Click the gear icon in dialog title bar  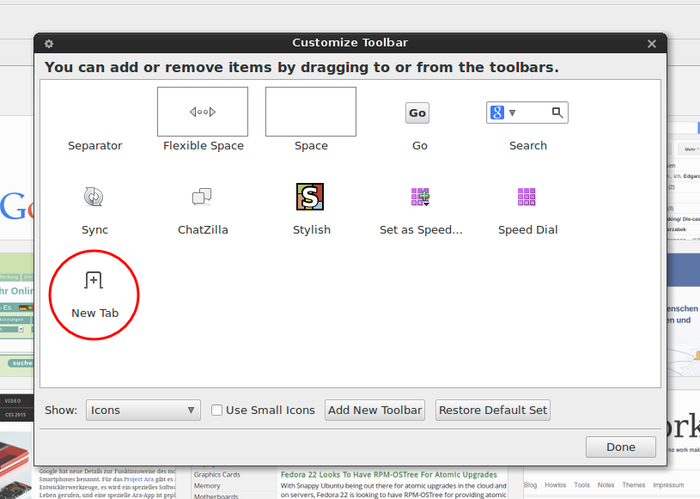pos(49,43)
